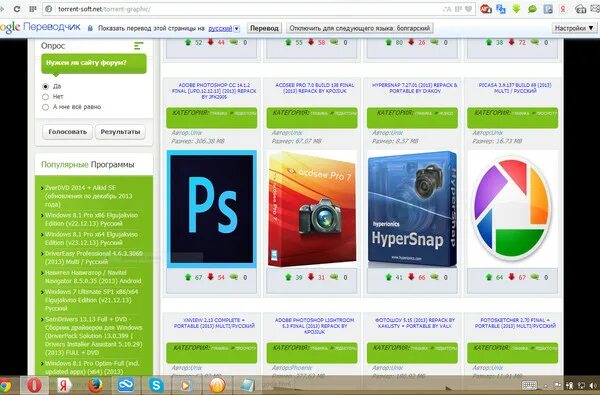Click the poll list icon beside Опрос
The height and width of the screenshot is (395, 600).
(139, 46)
